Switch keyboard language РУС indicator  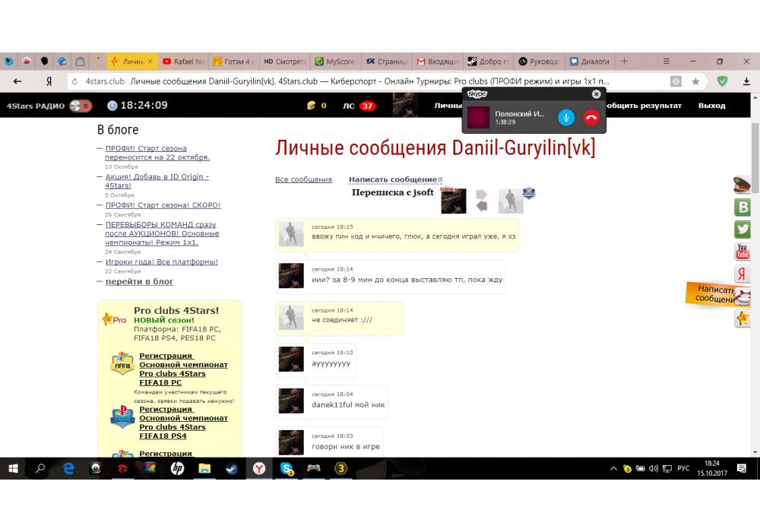pos(683,469)
